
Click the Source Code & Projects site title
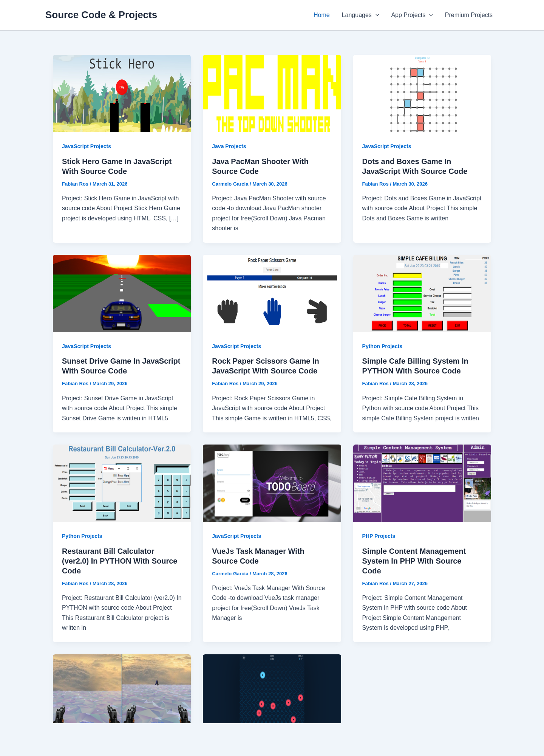[101, 15]
